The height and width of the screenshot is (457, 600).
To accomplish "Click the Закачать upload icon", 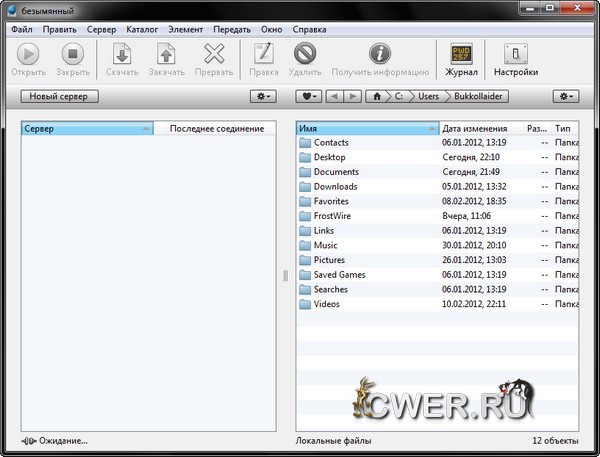I will point(167,55).
